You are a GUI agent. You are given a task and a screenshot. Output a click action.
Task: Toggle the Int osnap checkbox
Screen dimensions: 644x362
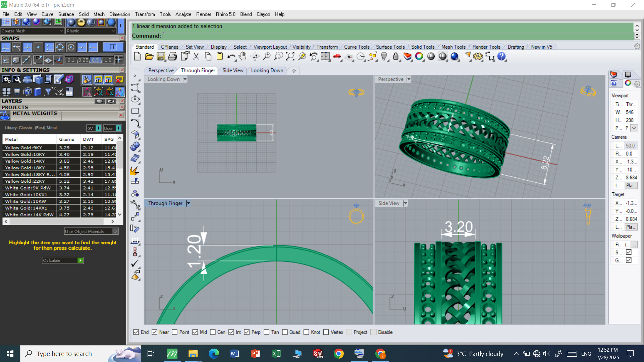[x=231, y=332]
